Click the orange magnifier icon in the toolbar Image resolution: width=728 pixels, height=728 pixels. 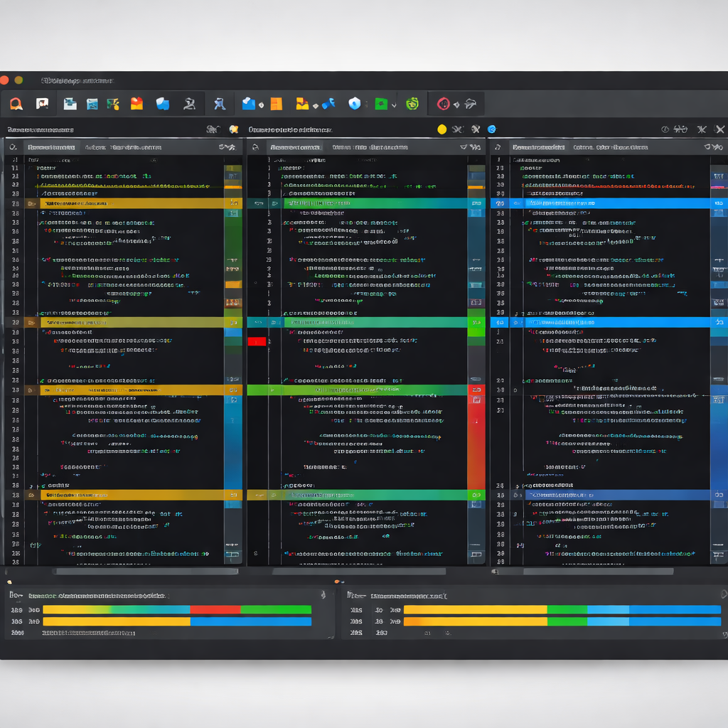click(16, 104)
